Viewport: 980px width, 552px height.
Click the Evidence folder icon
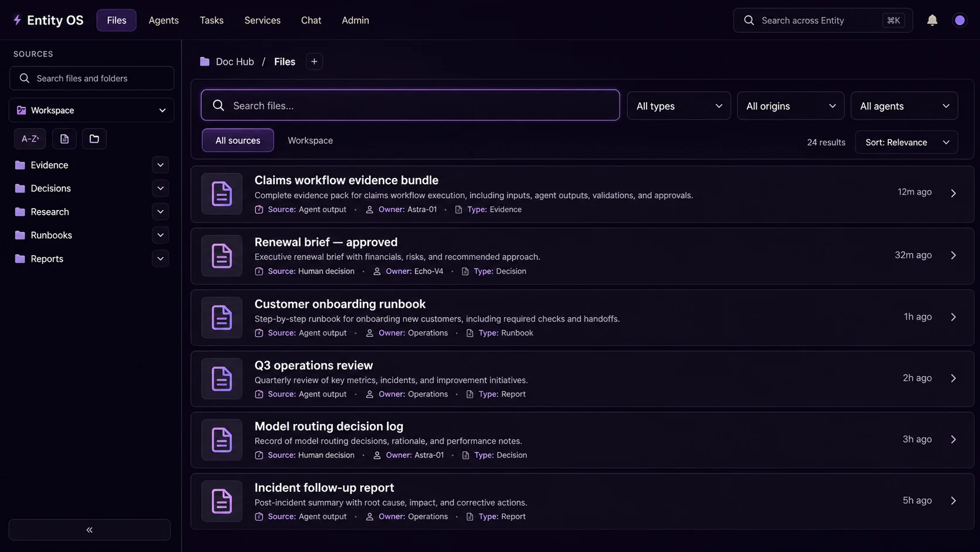tap(20, 165)
